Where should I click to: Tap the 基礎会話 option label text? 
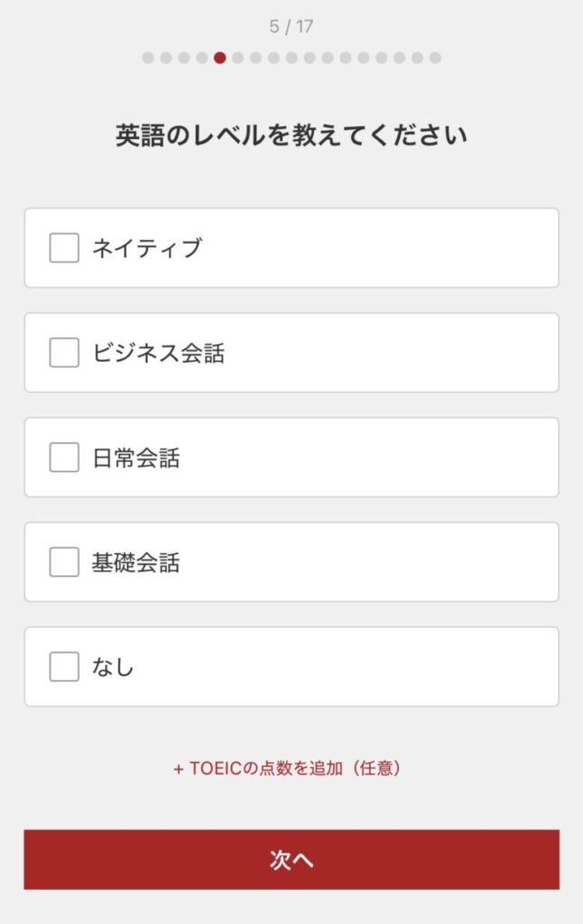(x=136, y=562)
